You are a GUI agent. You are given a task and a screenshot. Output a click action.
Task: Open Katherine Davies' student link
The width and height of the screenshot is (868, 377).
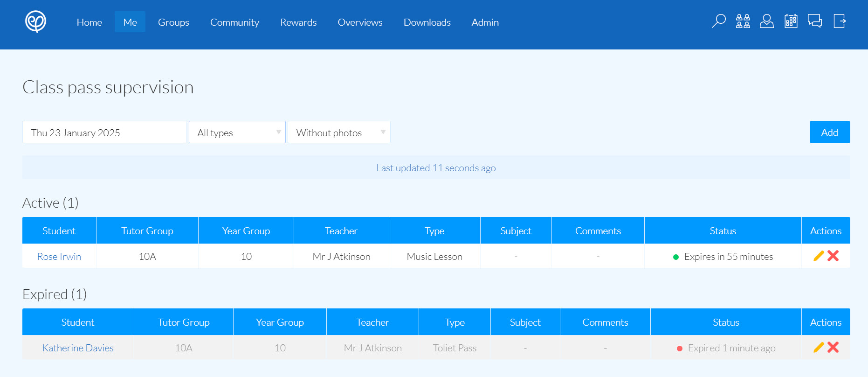tap(78, 348)
